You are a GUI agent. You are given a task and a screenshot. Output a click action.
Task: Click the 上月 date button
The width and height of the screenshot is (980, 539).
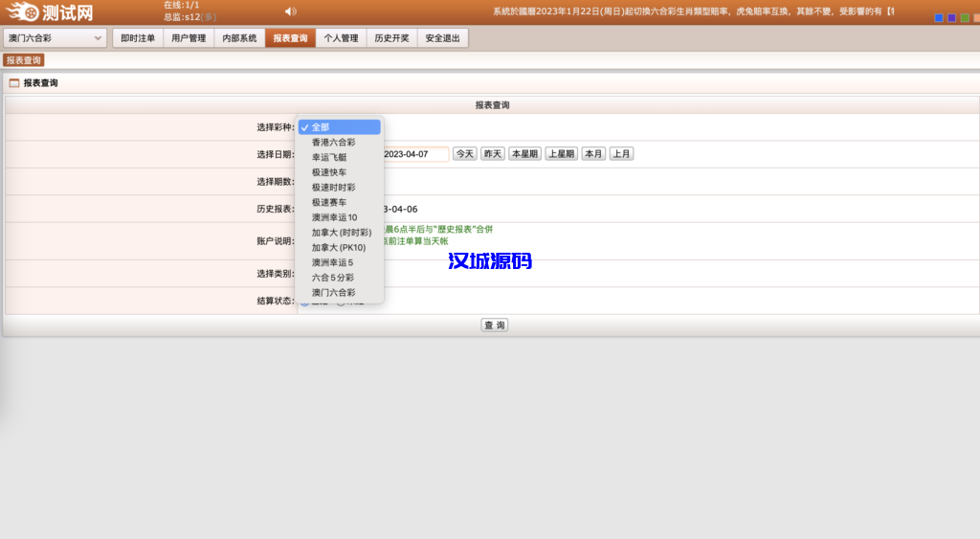coord(621,154)
